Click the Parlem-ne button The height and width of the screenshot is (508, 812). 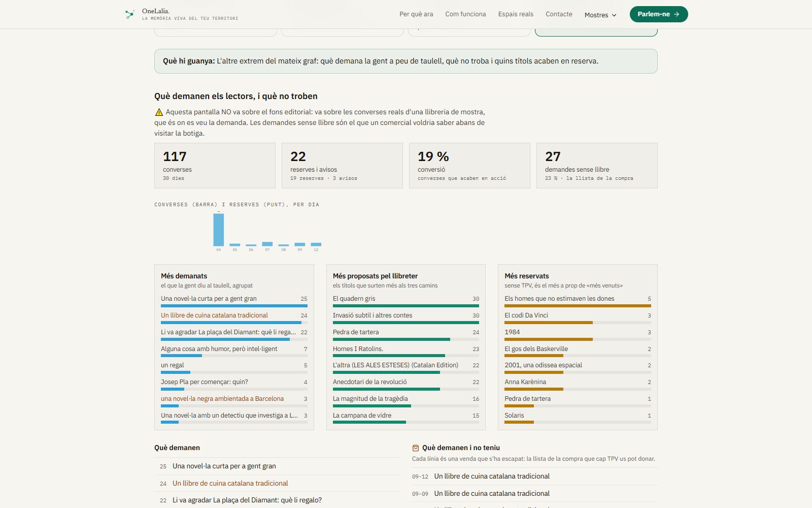point(659,14)
